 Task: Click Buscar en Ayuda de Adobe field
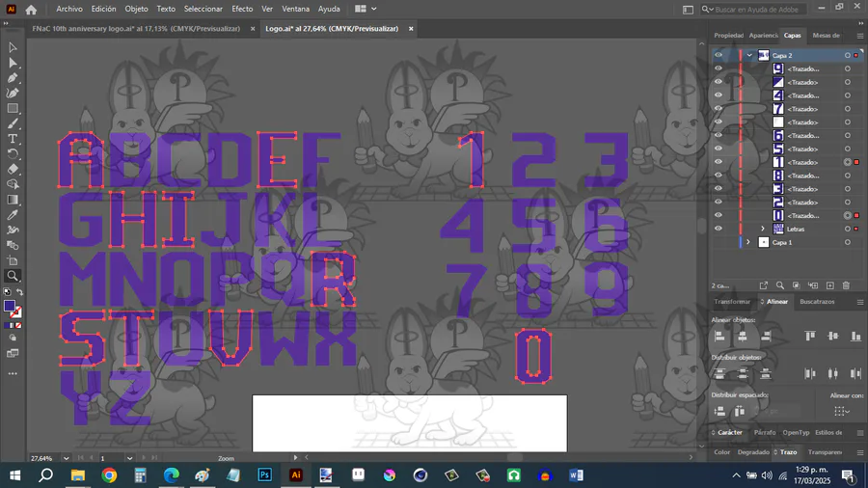click(753, 10)
